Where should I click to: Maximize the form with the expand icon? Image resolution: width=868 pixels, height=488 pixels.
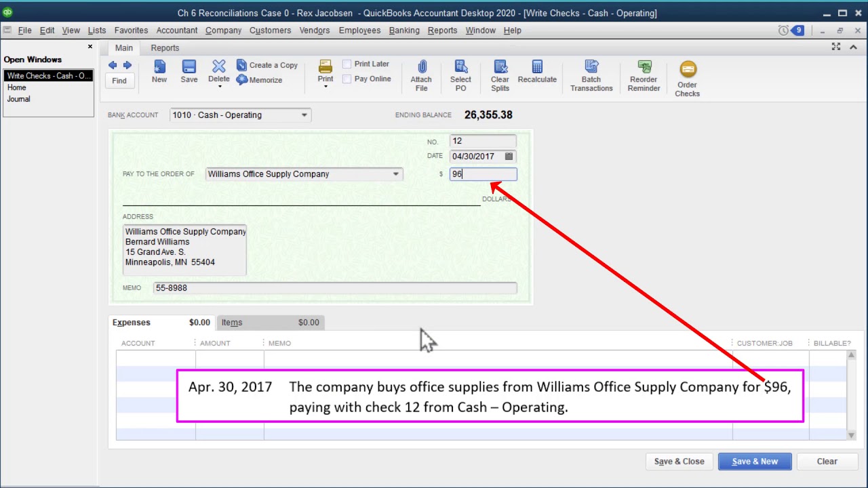tap(836, 47)
